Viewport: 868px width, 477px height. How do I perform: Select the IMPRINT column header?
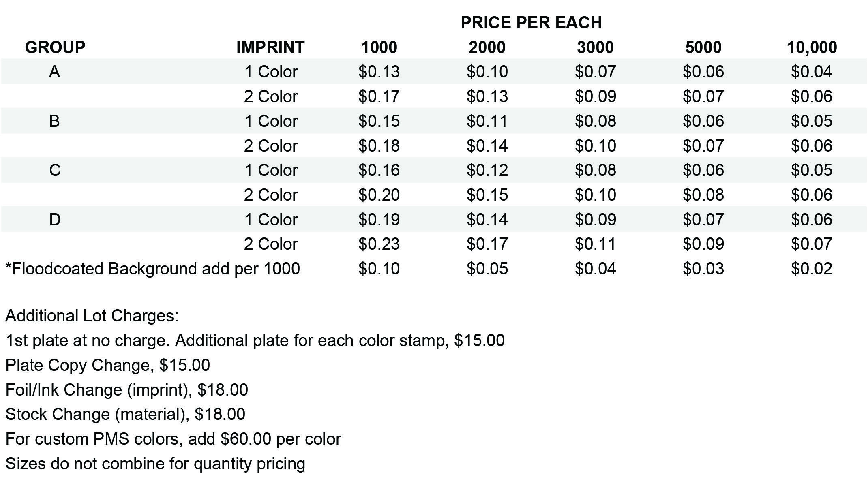tap(270, 47)
